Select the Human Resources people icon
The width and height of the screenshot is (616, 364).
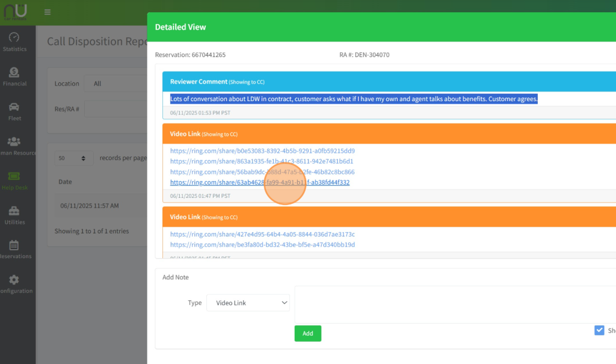(14, 141)
